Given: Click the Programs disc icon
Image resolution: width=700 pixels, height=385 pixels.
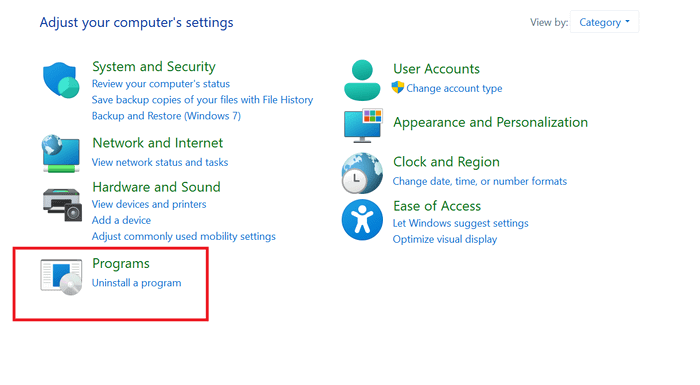Looking at the screenshot, I should [61, 277].
